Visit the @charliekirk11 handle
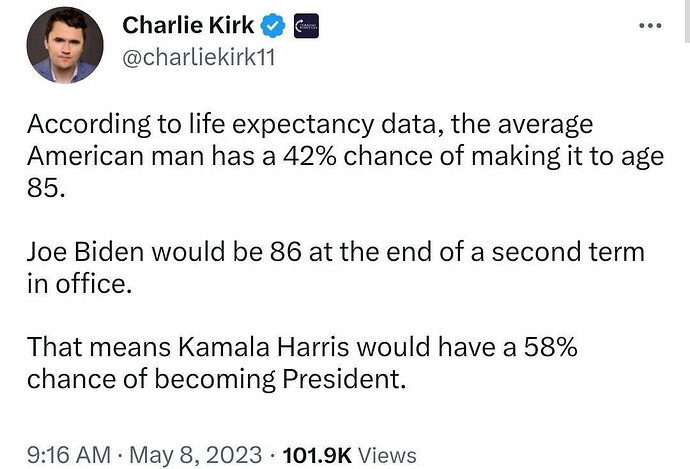This screenshot has width=690, height=469. (x=198, y=57)
